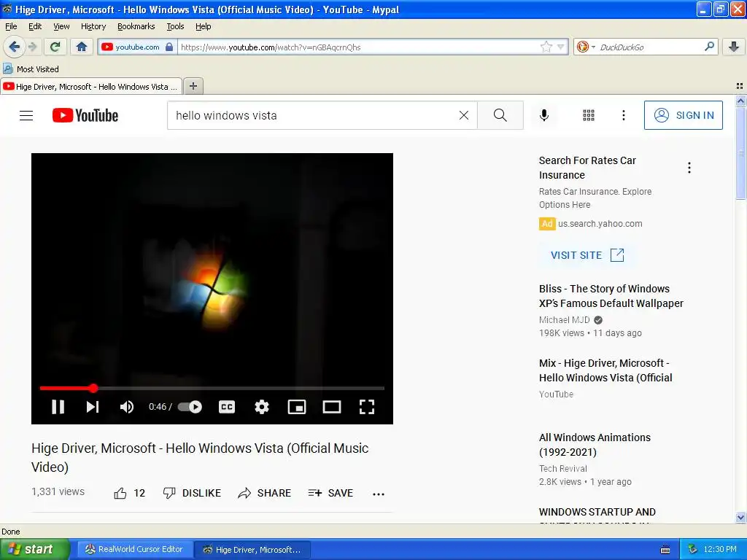Click the Hige Driver taskbar button
Screen dimensions: 747x560
(x=253, y=550)
